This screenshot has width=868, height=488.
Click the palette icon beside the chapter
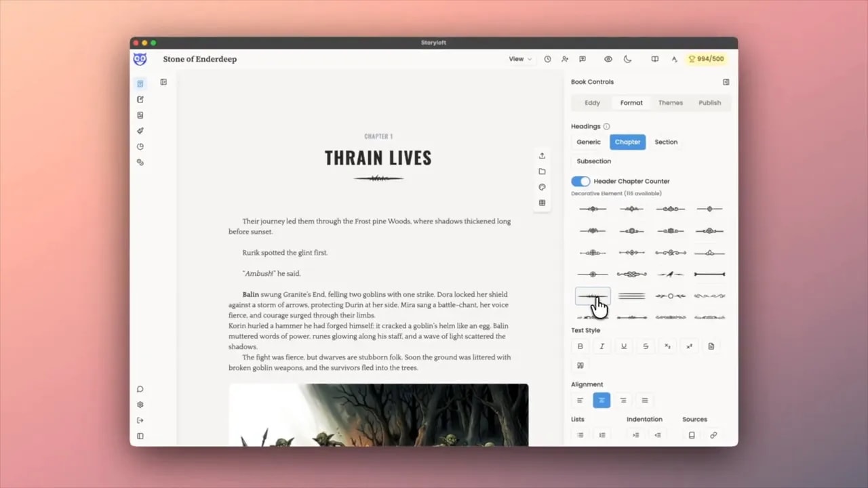pyautogui.click(x=542, y=187)
